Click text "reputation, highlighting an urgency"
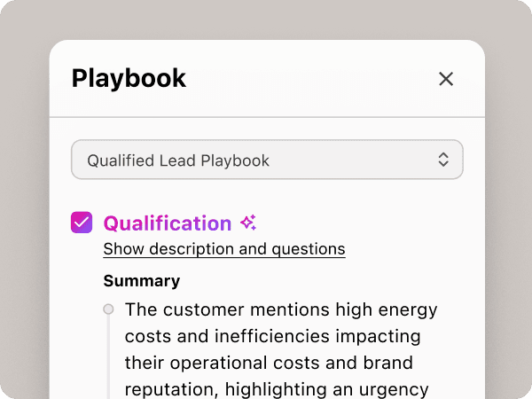 [x=277, y=388]
